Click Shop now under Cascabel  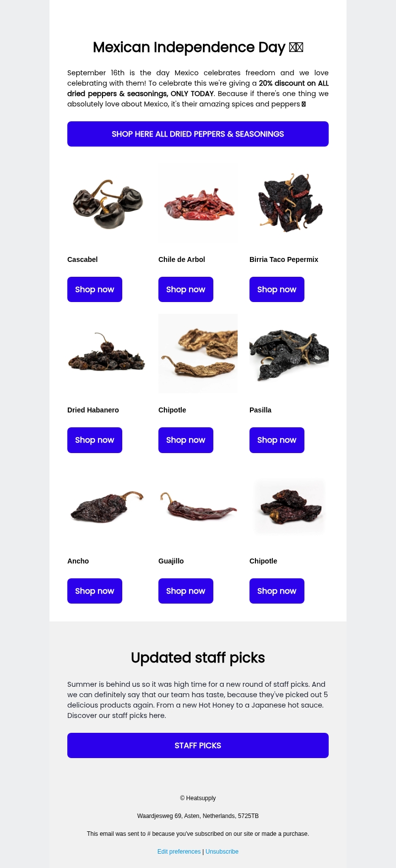[95, 289]
